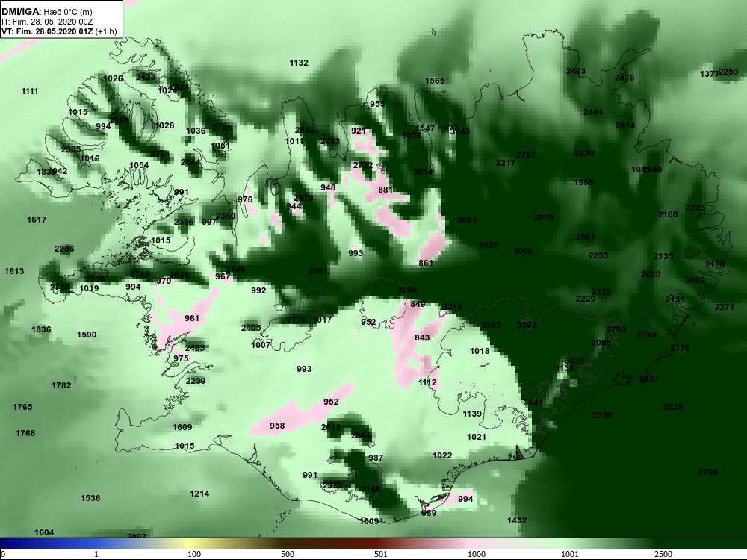Click the map value '1590'
The width and height of the screenshot is (747, 560).
pyautogui.click(x=87, y=335)
